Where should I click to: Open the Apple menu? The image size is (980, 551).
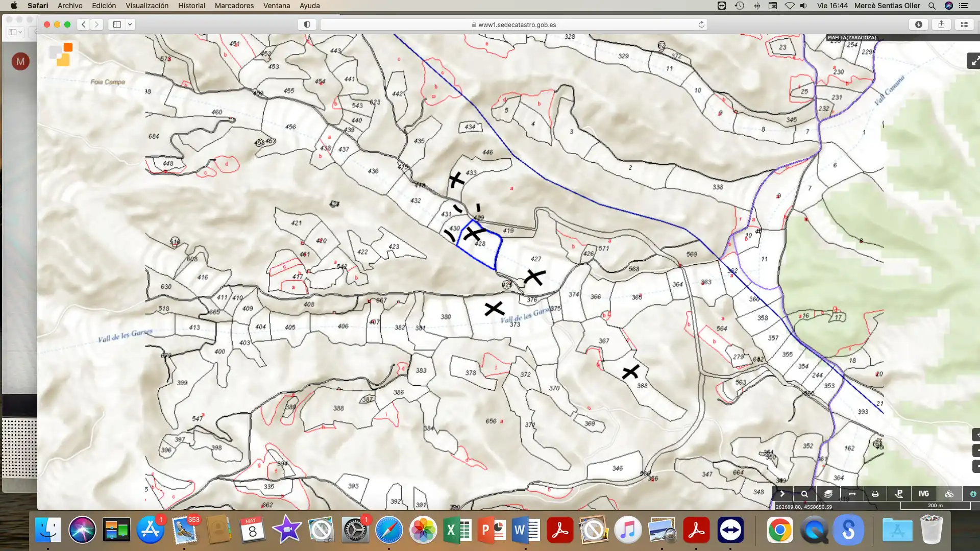tap(14, 6)
